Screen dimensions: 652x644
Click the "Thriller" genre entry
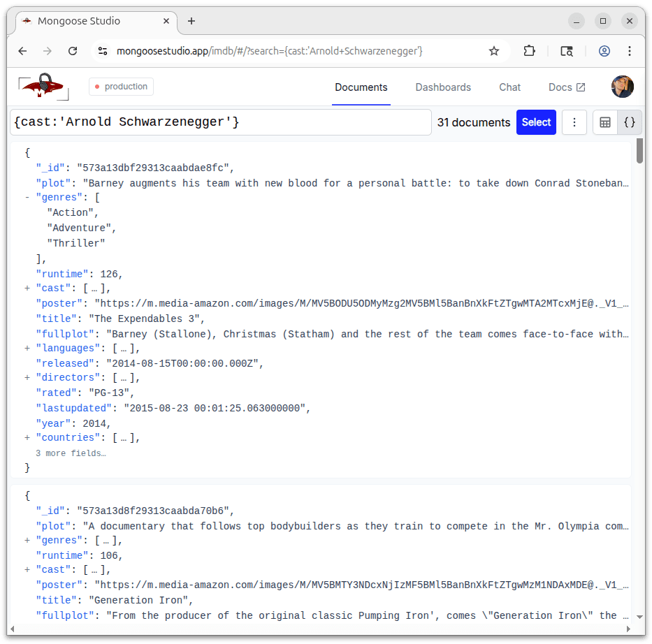(x=75, y=244)
